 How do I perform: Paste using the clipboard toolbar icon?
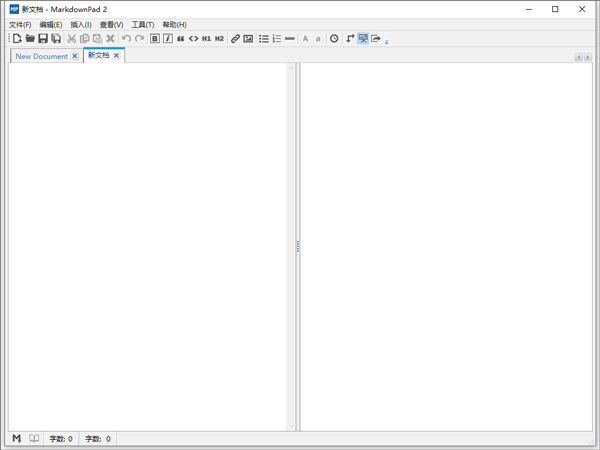coord(98,39)
